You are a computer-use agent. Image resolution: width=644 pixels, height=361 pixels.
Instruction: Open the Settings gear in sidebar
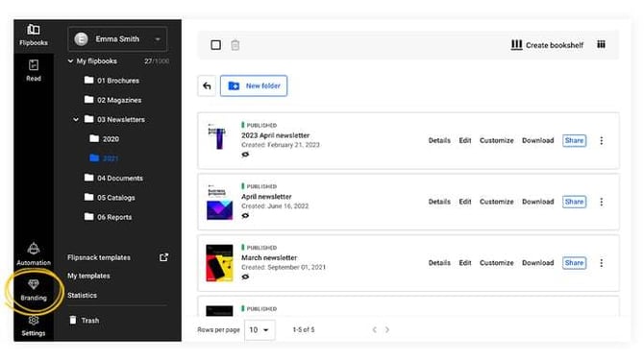tap(34, 321)
